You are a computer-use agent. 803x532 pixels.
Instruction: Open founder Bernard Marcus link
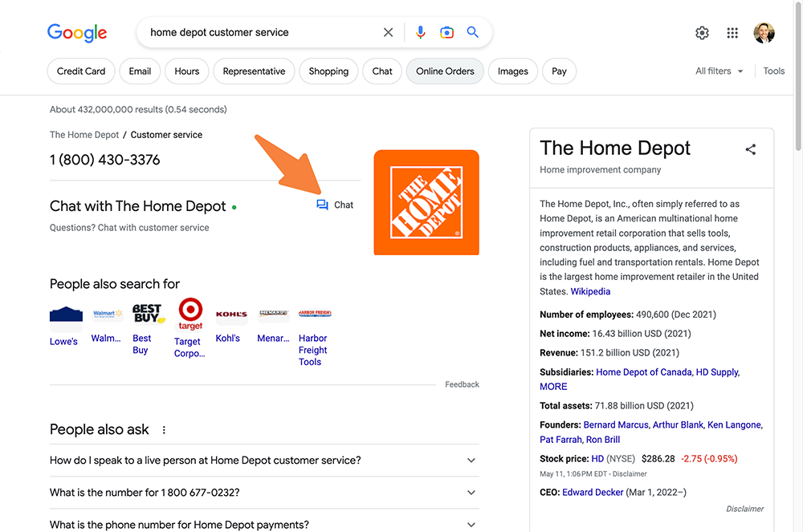[x=616, y=425]
